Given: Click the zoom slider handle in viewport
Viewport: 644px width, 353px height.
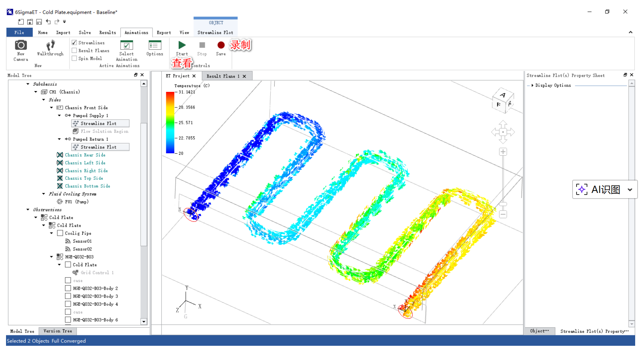Looking at the screenshot, I should [x=503, y=204].
